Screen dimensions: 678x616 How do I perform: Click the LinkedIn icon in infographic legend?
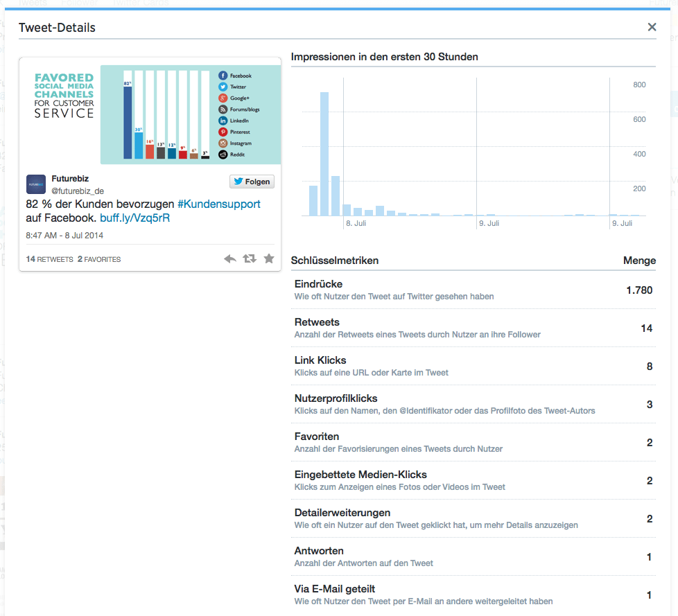pyautogui.click(x=223, y=121)
